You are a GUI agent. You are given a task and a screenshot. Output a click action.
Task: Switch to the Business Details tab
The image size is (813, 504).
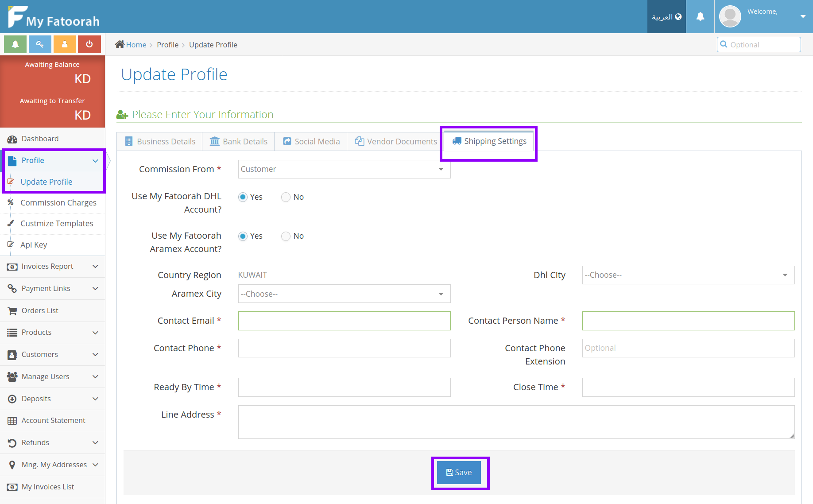click(x=160, y=141)
